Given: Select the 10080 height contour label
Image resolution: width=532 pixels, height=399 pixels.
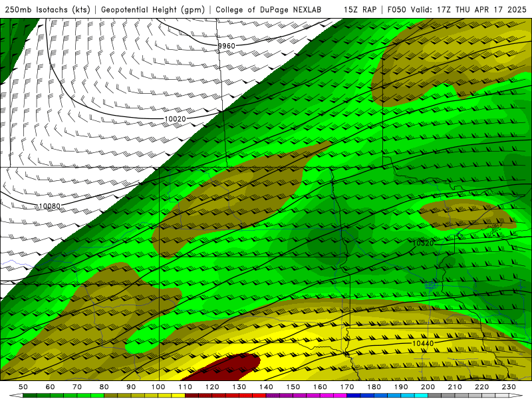Looking at the screenshot, I should coord(49,206).
